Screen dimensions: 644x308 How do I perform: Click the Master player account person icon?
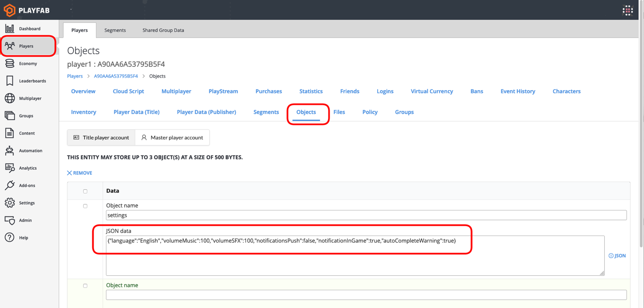click(x=144, y=137)
